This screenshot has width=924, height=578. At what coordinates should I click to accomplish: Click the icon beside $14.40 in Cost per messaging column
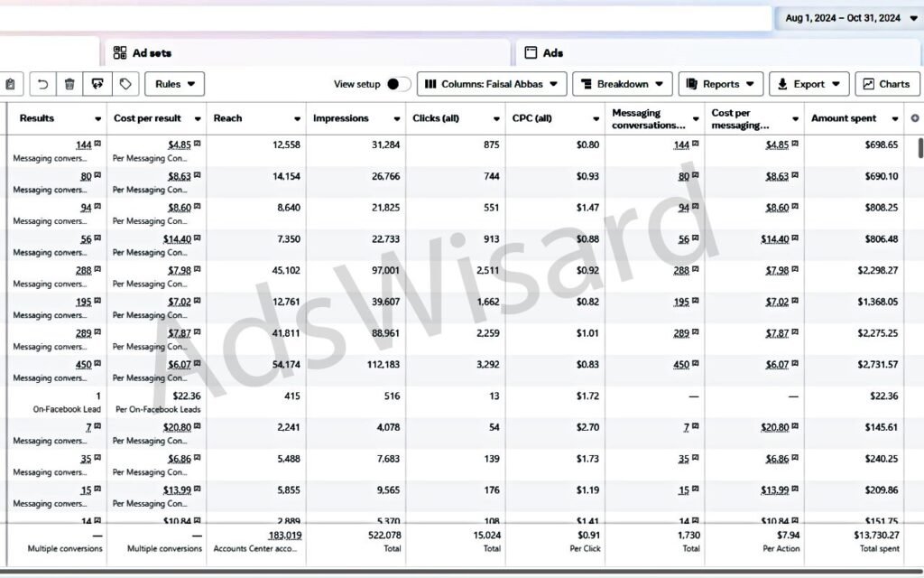pos(794,238)
